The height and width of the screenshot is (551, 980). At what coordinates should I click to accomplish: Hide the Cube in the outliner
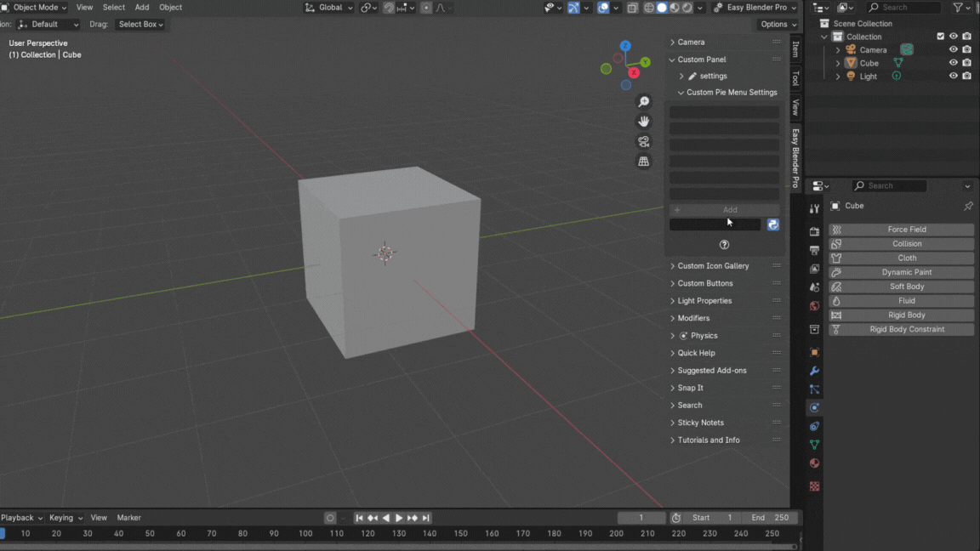click(x=953, y=63)
